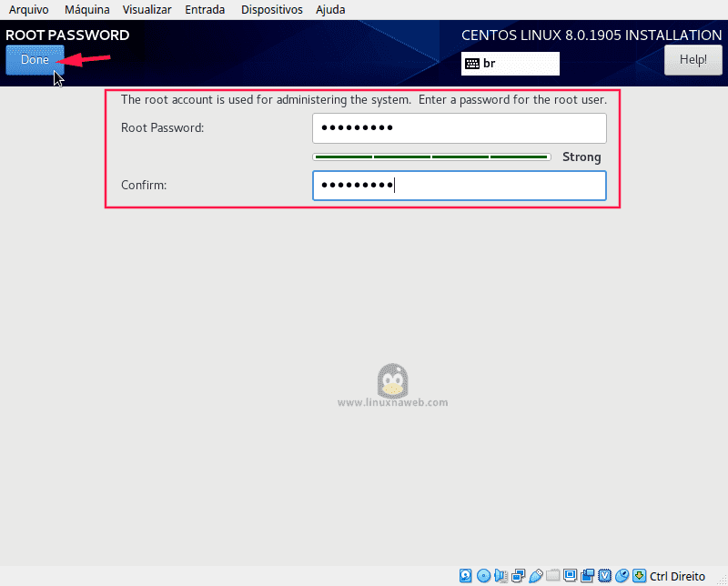This screenshot has width=728, height=586.
Task: Click the green-arrow keyboard capture icon
Action: tap(640, 576)
